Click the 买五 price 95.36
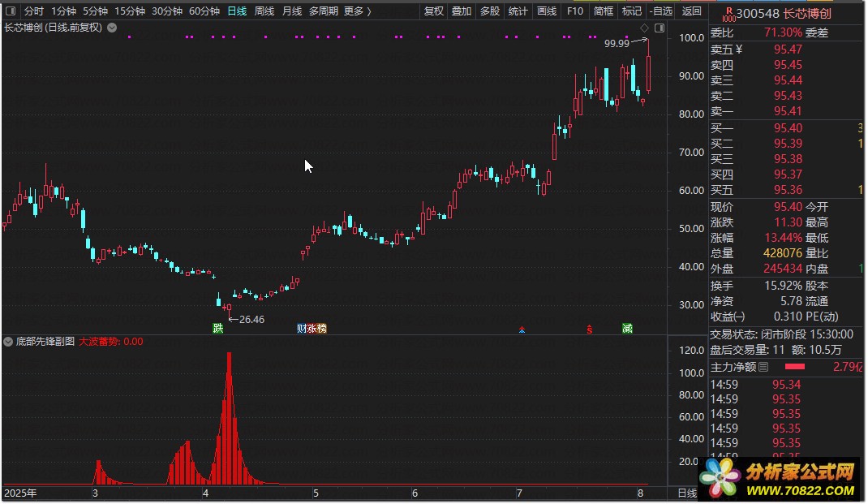 point(788,191)
